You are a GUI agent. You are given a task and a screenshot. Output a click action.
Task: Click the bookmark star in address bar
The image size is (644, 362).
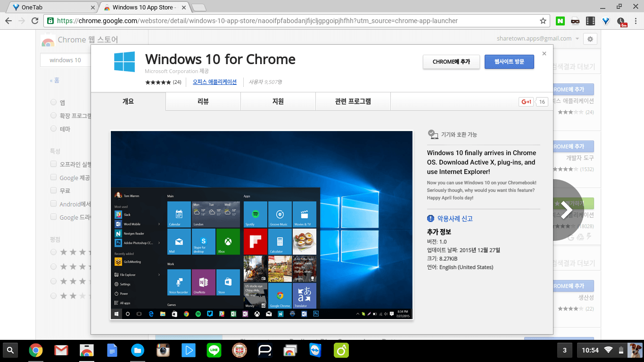point(543,21)
